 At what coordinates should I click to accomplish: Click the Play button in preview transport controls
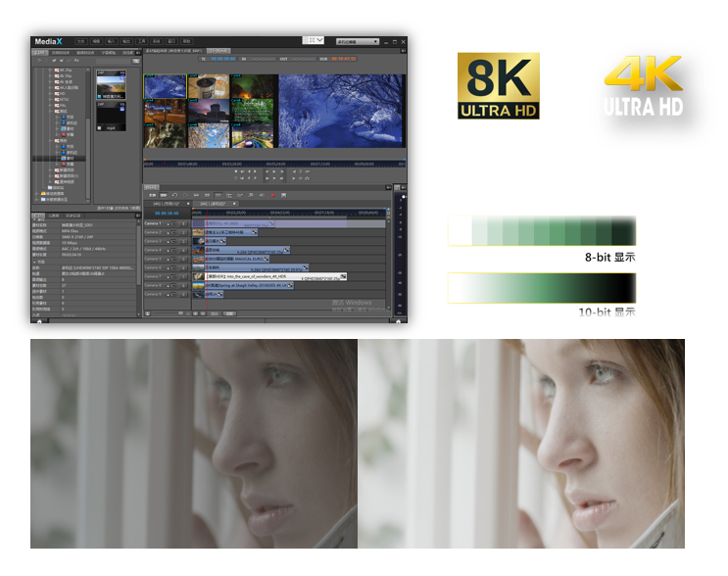click(273, 171)
